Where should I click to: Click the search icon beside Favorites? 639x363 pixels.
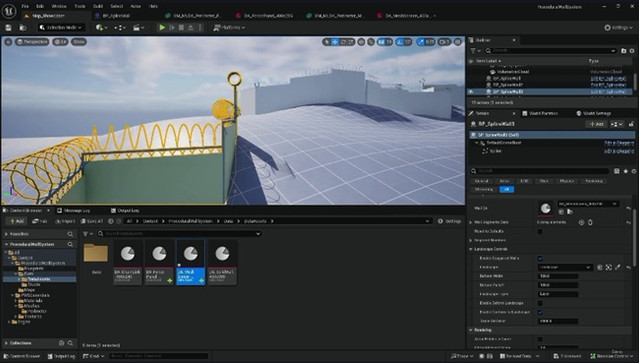[70, 234]
